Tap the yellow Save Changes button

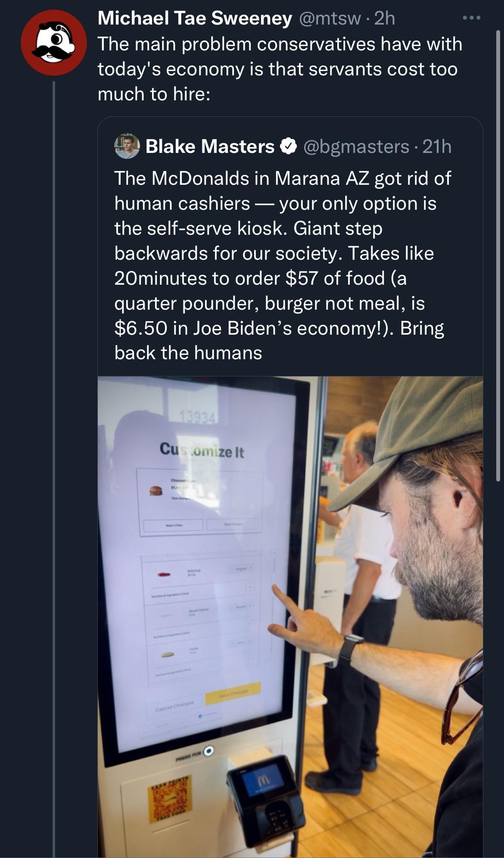232,693
